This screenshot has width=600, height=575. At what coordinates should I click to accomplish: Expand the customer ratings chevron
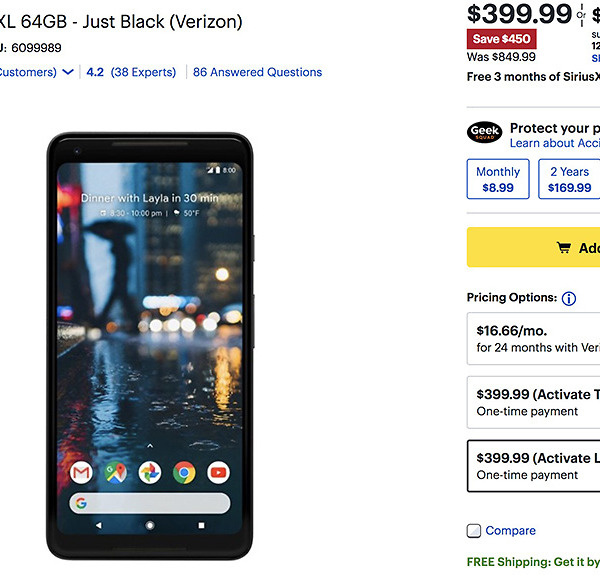coord(68,72)
